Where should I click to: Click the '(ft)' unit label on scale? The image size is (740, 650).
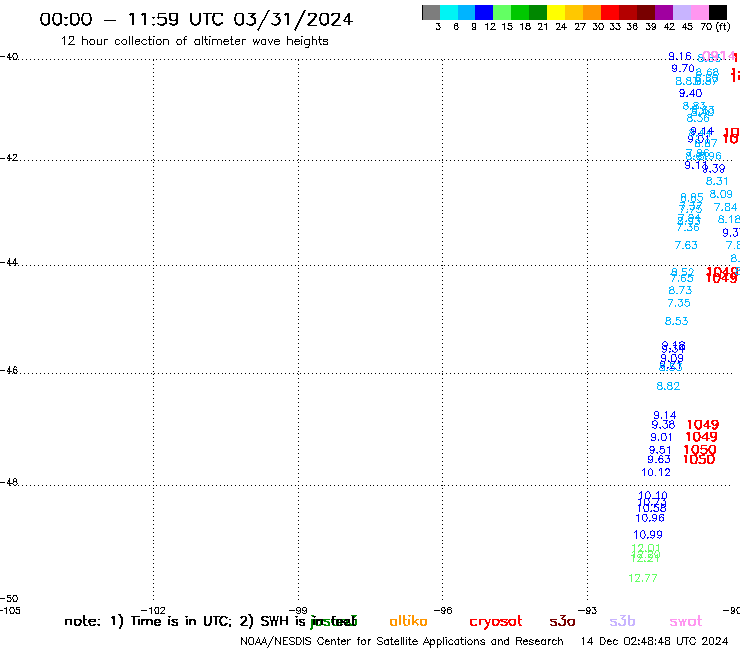pyautogui.click(x=723, y=27)
